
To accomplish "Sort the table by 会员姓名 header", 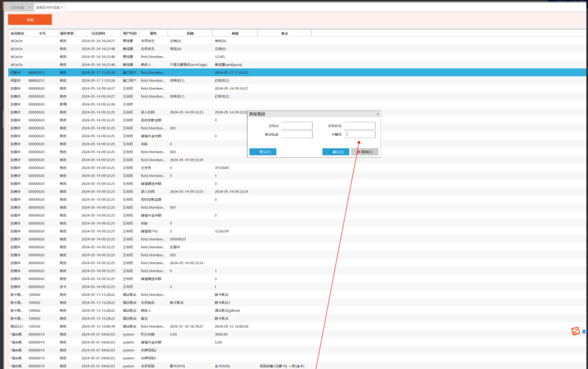I will (x=17, y=33).
